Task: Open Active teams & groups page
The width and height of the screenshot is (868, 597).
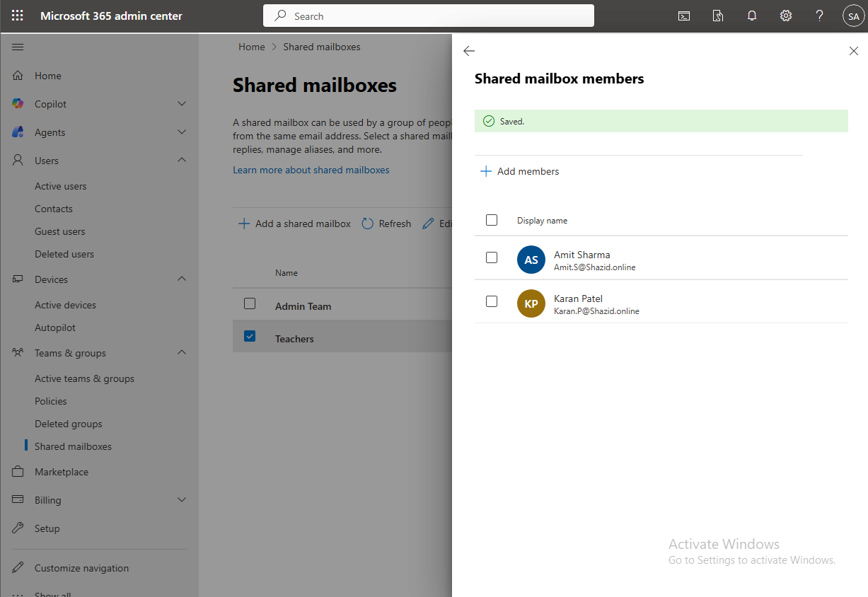Action: click(85, 378)
